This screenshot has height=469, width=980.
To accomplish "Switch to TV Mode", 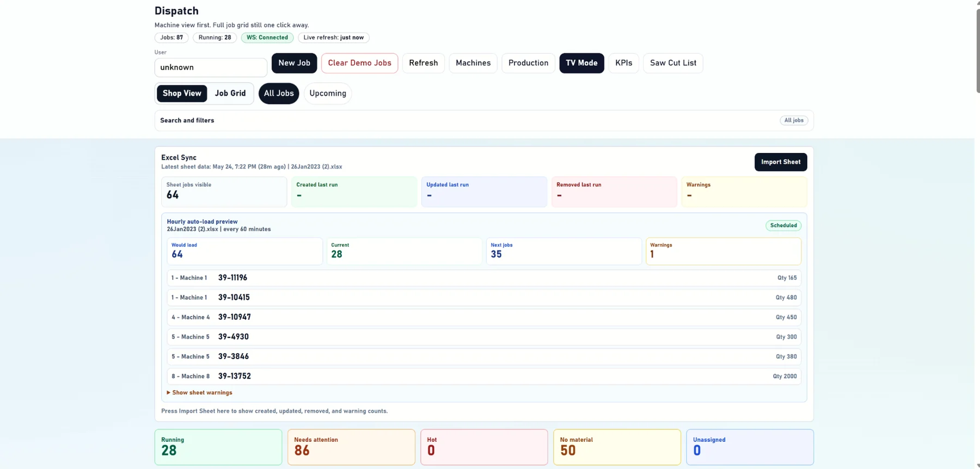I will pos(581,63).
